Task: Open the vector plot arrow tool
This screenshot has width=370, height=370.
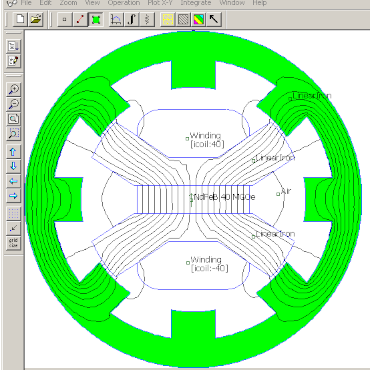Action: coord(214,19)
